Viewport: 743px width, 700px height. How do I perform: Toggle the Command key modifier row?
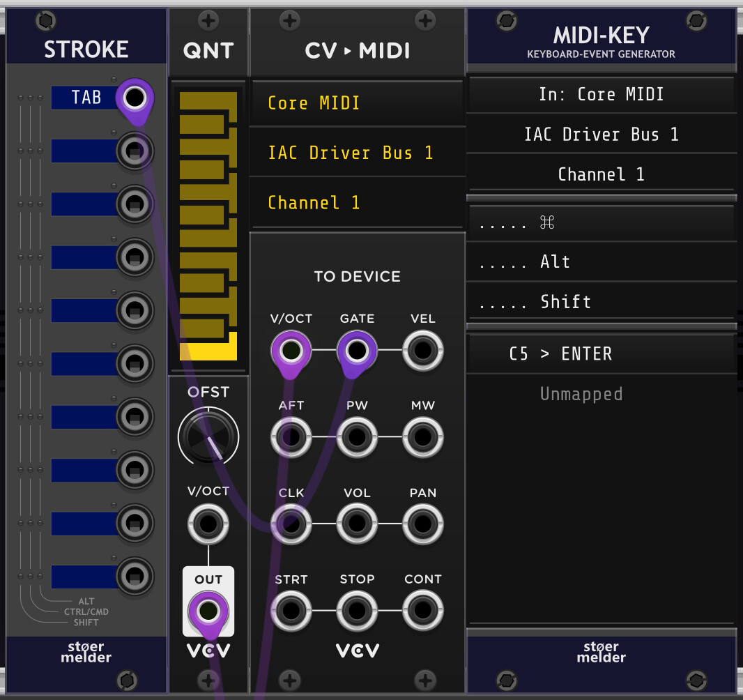601,223
